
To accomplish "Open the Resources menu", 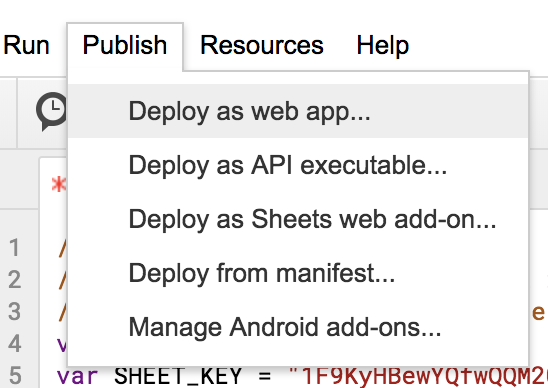I will click(262, 45).
